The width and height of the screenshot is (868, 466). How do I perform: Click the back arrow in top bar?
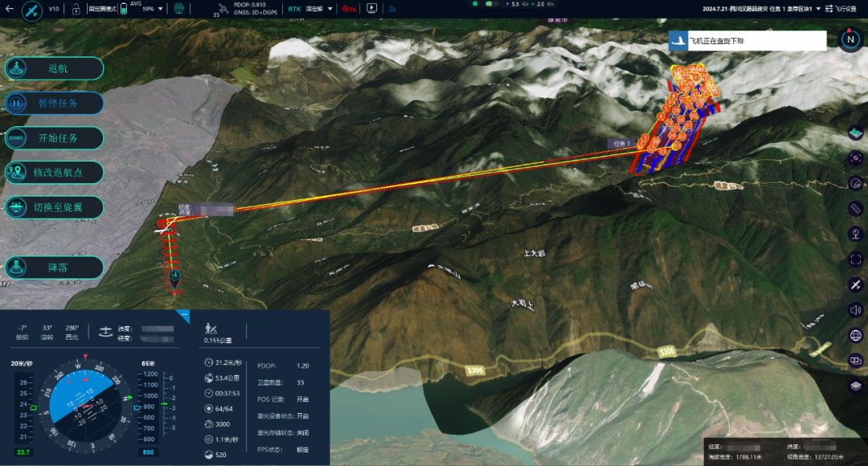click(x=9, y=10)
